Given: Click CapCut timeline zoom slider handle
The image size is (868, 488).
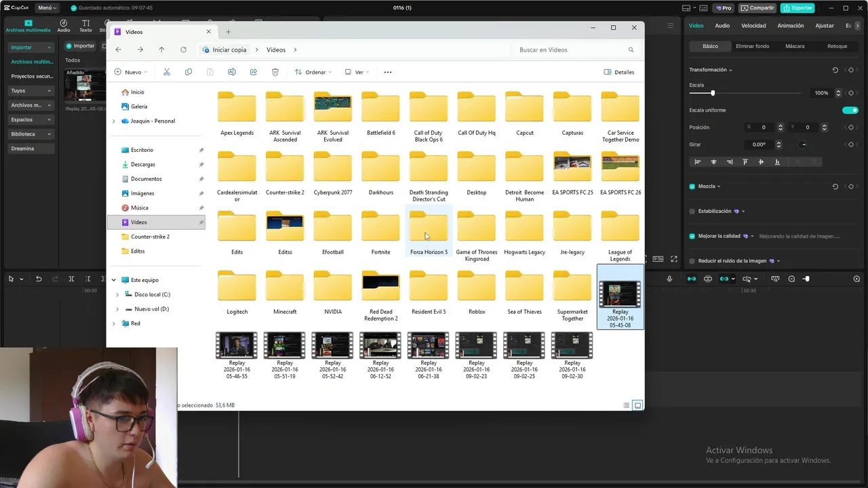Looking at the screenshot, I should point(806,279).
